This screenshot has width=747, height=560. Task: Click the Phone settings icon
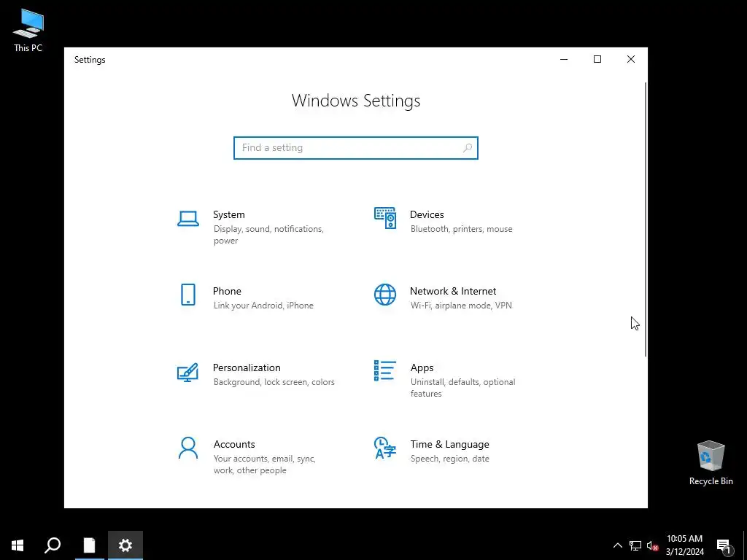(x=188, y=295)
